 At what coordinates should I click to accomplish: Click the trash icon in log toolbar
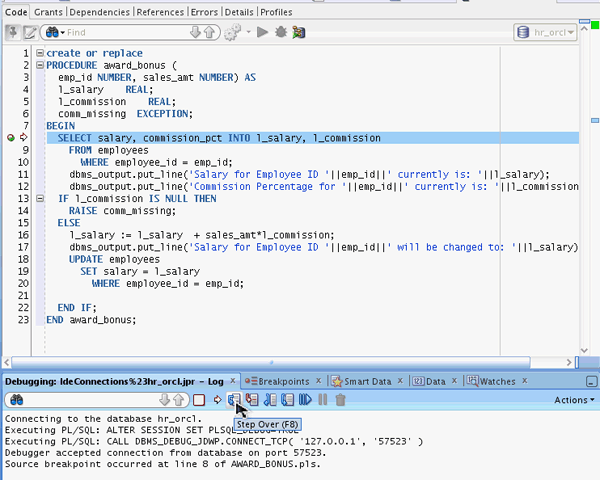(x=341, y=400)
